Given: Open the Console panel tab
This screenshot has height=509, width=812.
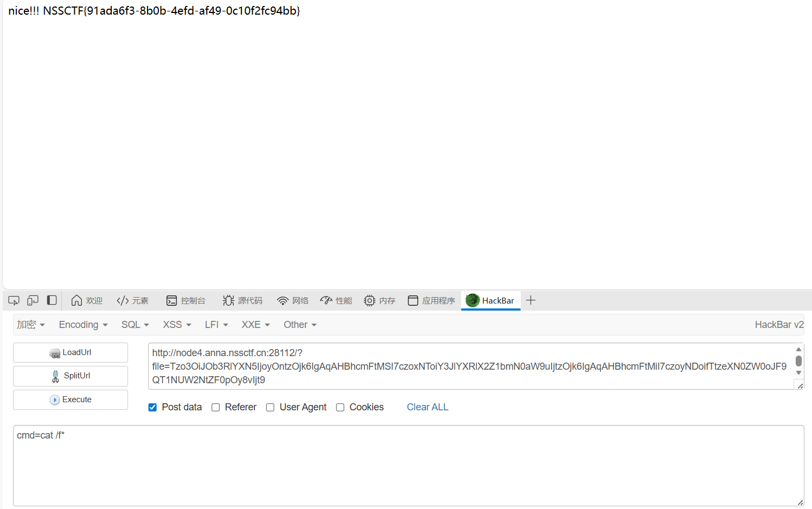Looking at the screenshot, I should click(186, 300).
